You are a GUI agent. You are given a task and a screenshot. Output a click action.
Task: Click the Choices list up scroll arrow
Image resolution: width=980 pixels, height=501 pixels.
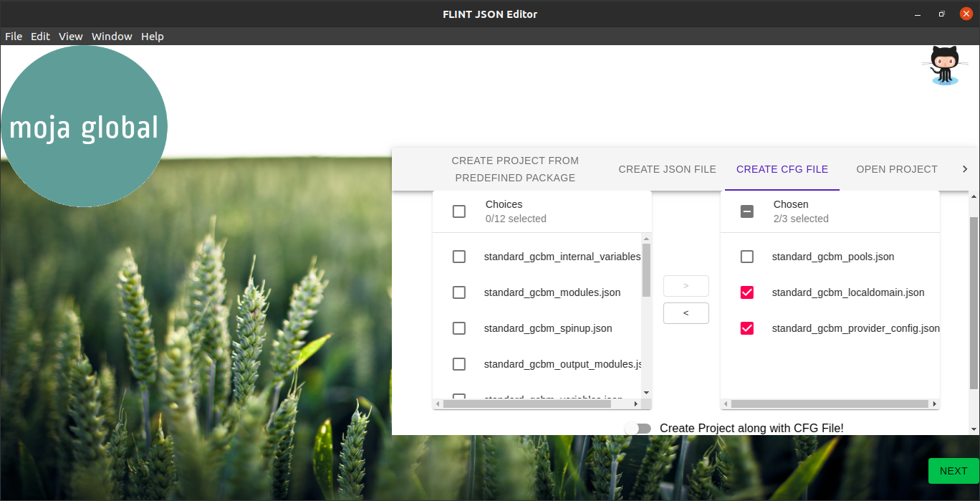click(646, 239)
